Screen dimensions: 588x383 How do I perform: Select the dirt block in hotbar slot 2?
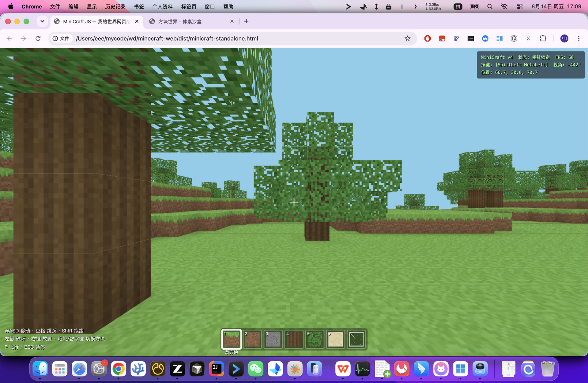[x=252, y=339]
